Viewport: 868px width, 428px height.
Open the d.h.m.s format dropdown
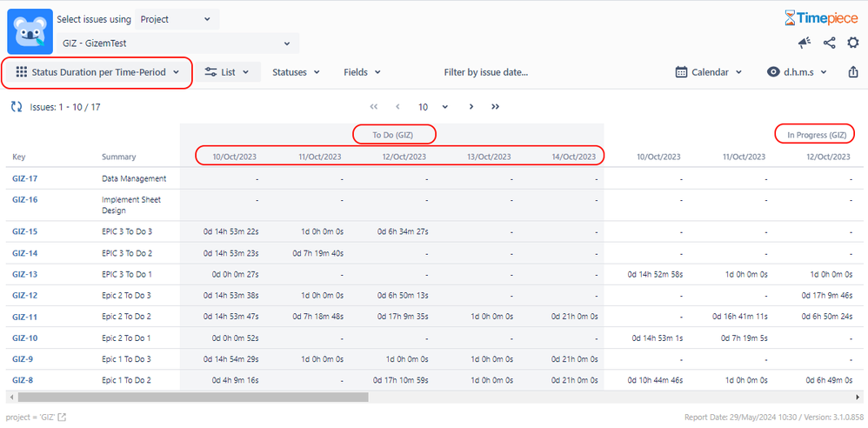point(798,72)
